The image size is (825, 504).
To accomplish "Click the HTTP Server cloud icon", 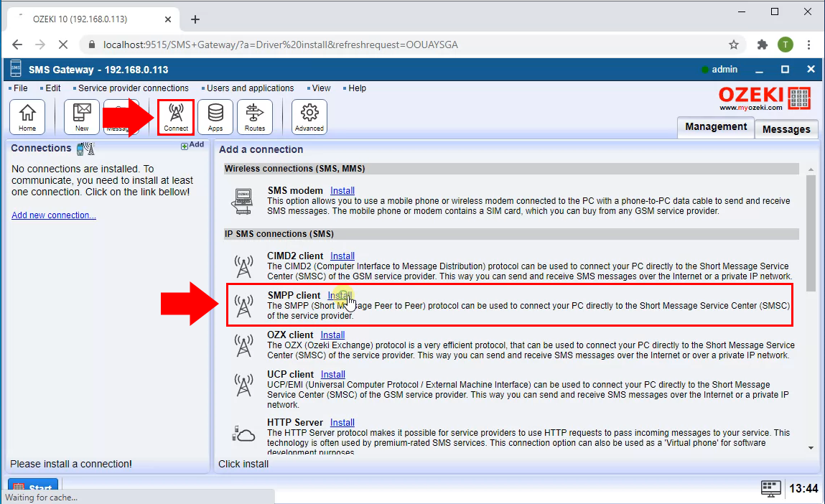I will (x=243, y=434).
